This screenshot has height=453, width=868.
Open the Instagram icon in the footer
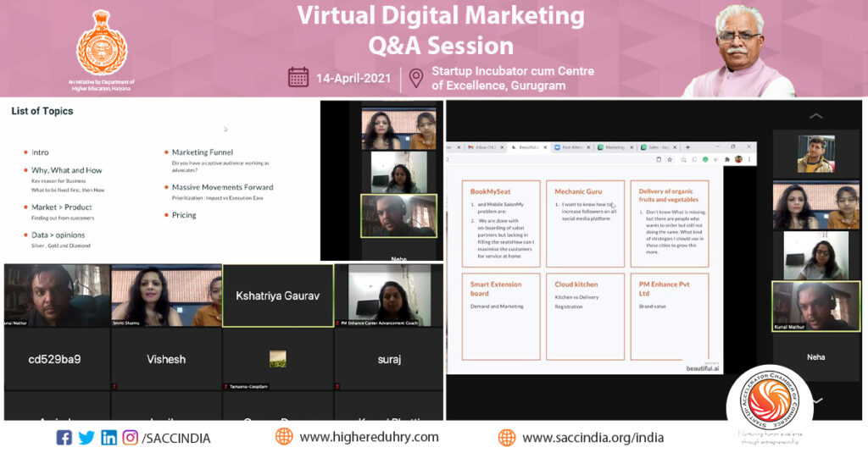130,438
